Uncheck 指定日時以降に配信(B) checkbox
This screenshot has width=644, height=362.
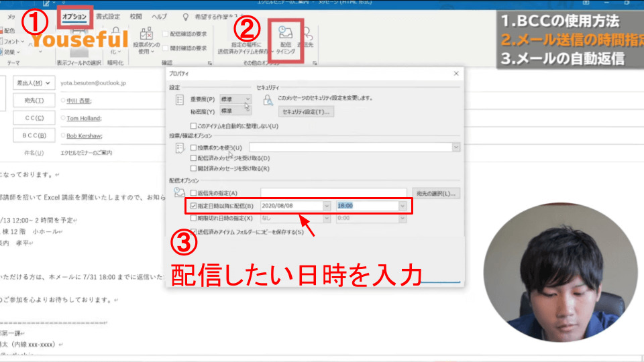tap(193, 206)
